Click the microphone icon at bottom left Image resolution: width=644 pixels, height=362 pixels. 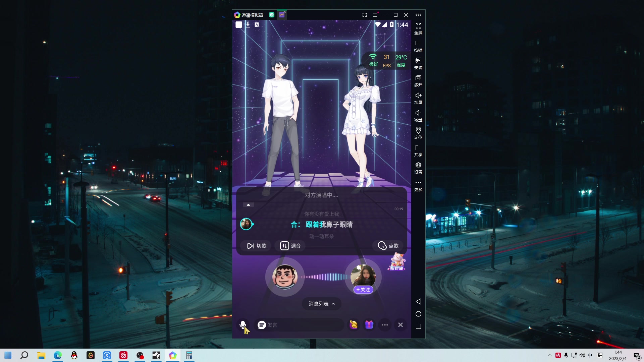click(x=243, y=324)
